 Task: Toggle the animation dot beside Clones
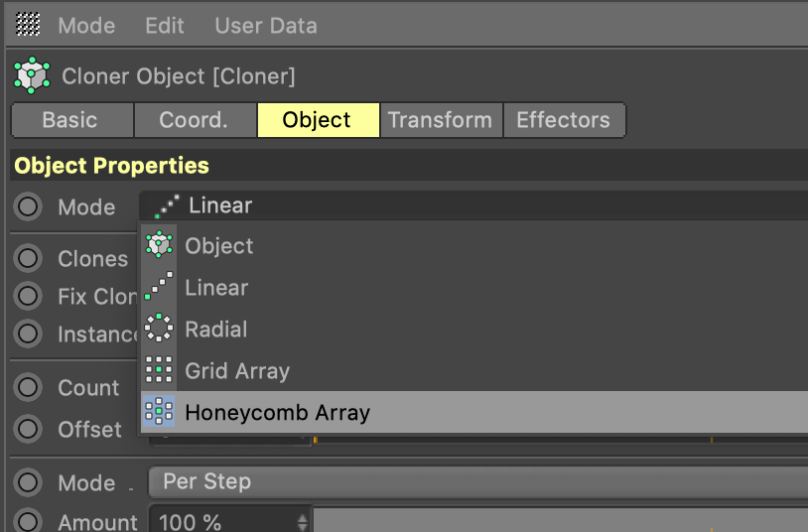(x=29, y=258)
